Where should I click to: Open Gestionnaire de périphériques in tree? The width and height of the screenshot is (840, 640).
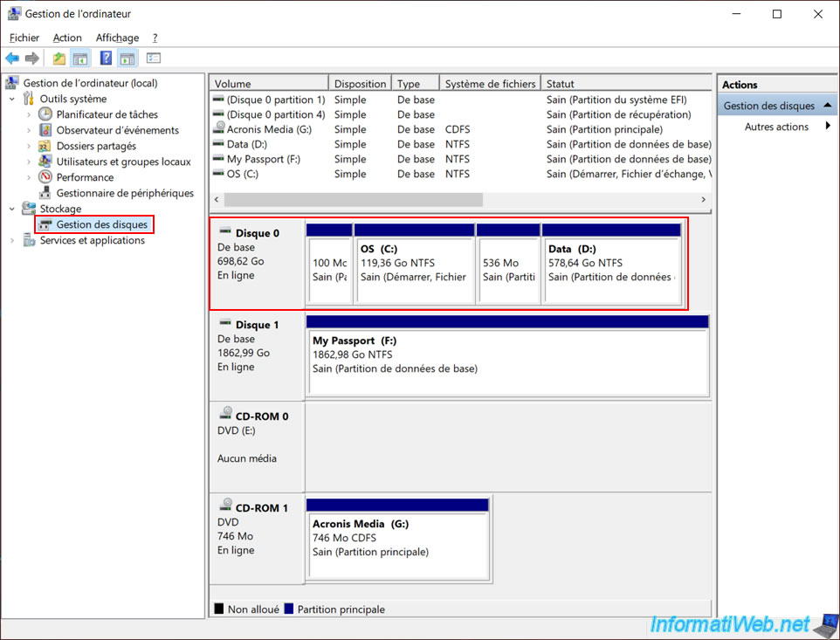click(x=125, y=193)
